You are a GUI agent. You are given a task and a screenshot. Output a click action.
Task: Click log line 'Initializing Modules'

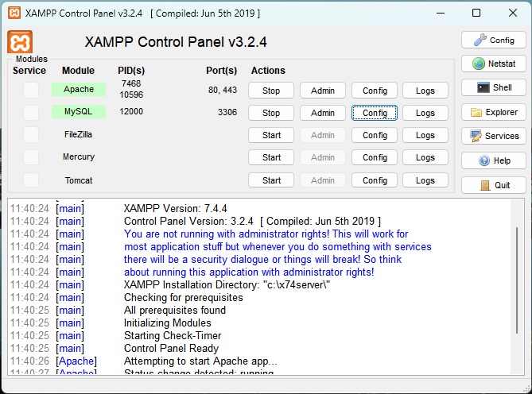coord(168,323)
